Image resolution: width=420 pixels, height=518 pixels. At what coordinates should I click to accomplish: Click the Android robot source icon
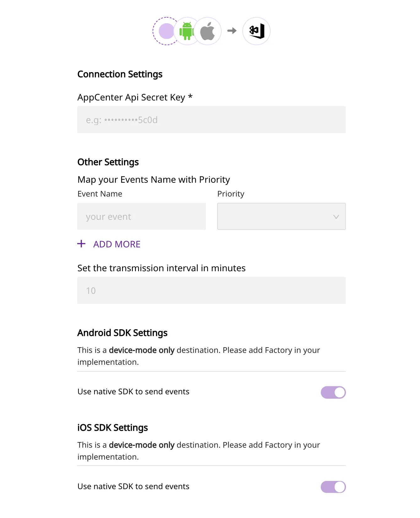pos(187,31)
